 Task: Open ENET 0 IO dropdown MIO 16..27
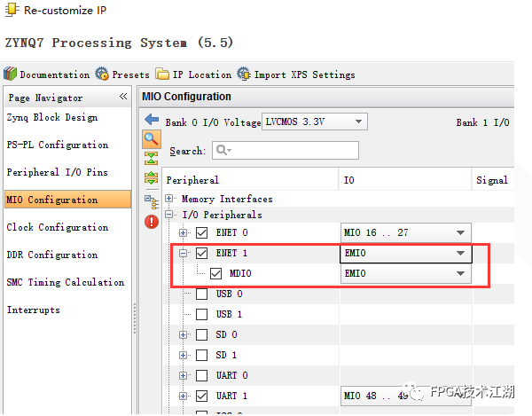click(x=406, y=232)
